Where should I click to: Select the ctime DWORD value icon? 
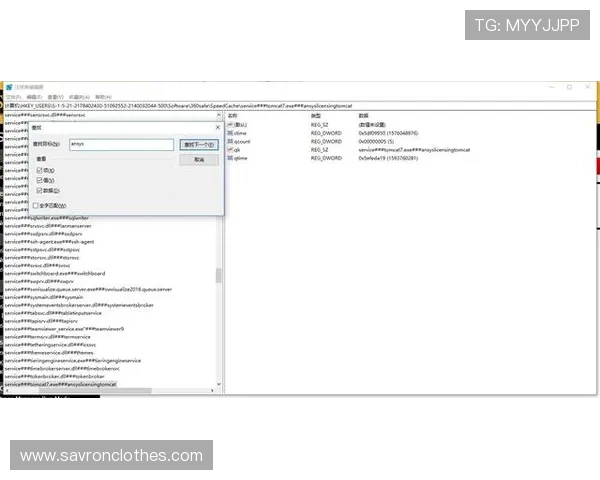[230, 132]
